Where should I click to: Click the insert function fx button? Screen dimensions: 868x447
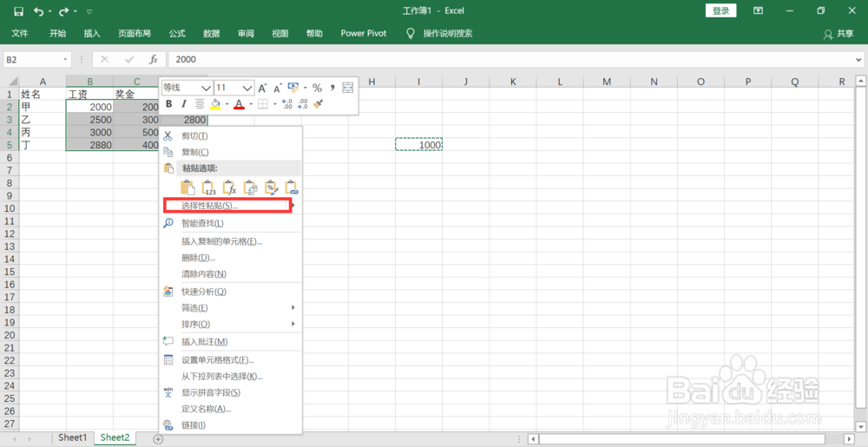[154, 59]
